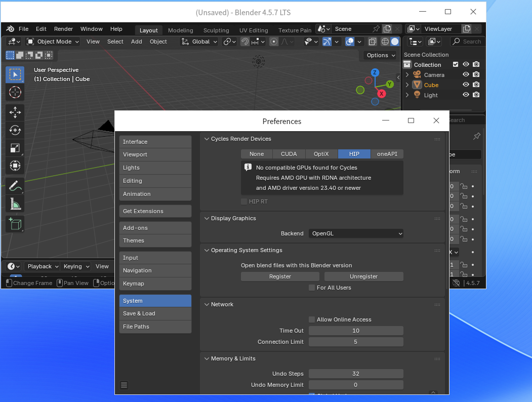The image size is (532, 402).
Task: Open the Preferences hamburger menu icon
Action: (124, 385)
